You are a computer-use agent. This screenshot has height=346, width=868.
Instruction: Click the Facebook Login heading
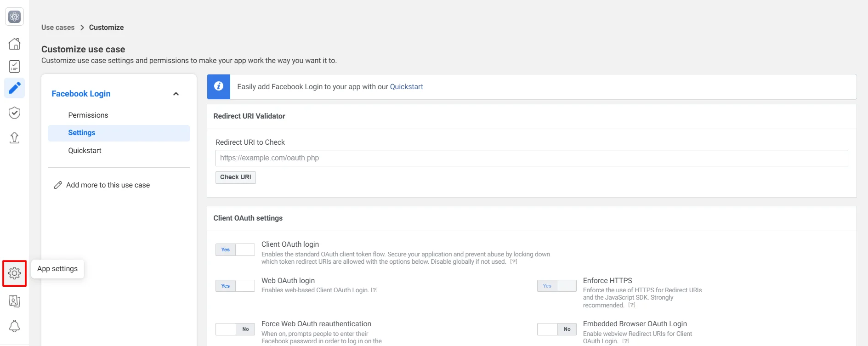click(x=81, y=94)
